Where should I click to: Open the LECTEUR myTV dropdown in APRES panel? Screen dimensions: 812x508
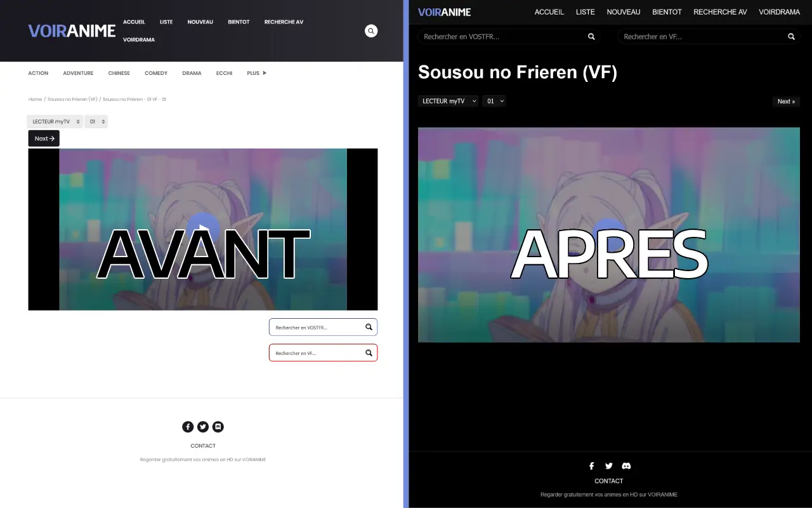tap(448, 101)
